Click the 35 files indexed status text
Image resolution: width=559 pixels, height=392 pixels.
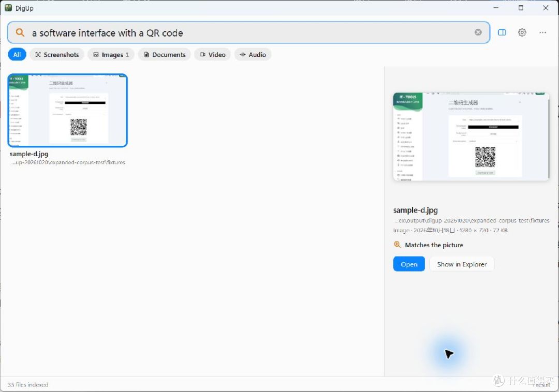coord(28,385)
